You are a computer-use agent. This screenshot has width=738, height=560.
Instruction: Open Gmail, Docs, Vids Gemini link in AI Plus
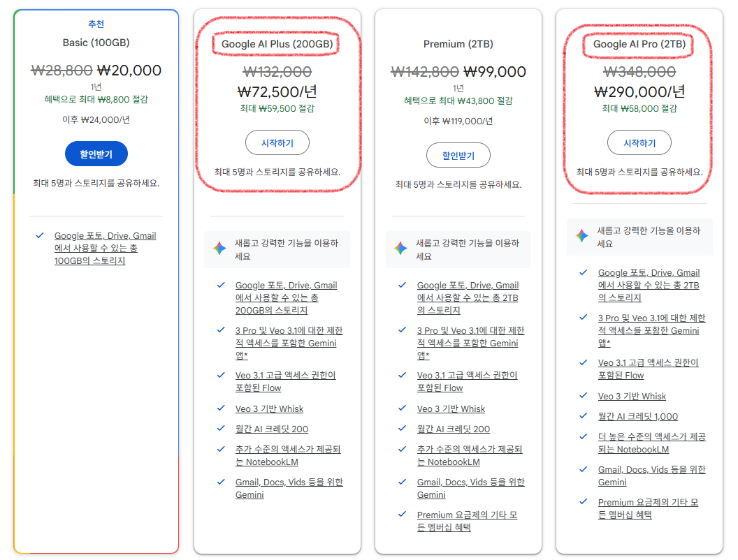coord(289,488)
